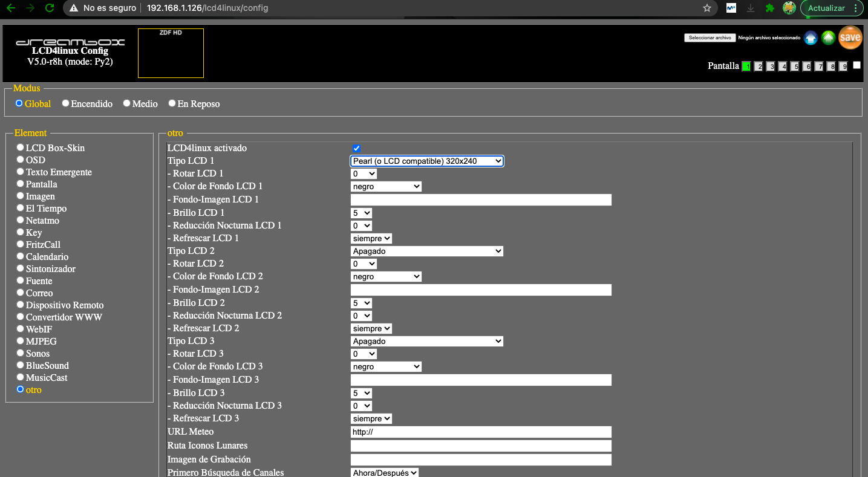Click the blue upload arrow icon

tap(811, 38)
